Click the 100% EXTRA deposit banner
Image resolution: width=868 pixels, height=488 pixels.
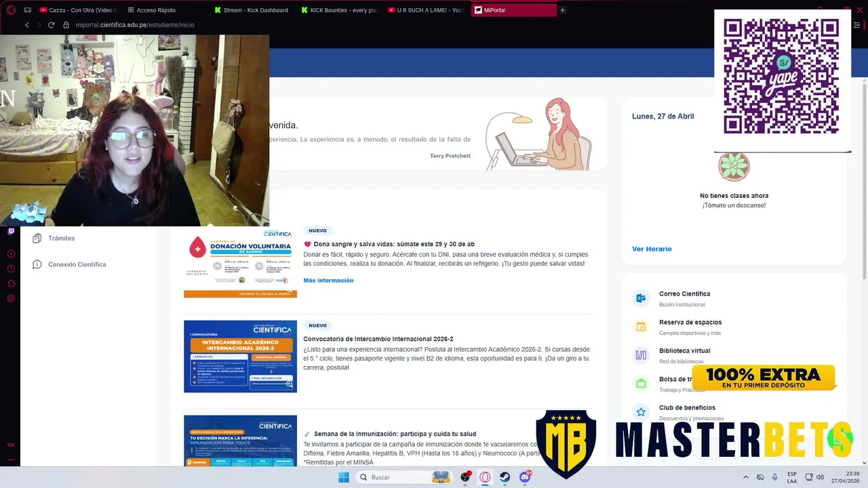[763, 378]
